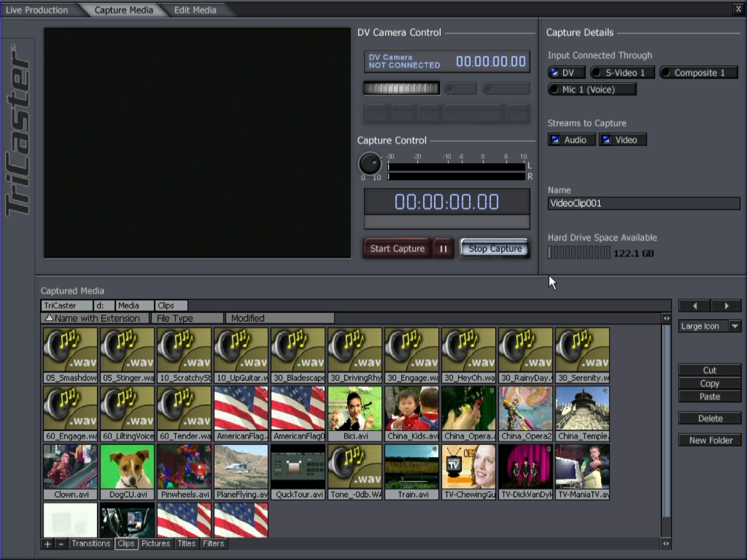Toggle Video stream capture
This screenshot has height=560, width=747.
pyautogui.click(x=623, y=139)
